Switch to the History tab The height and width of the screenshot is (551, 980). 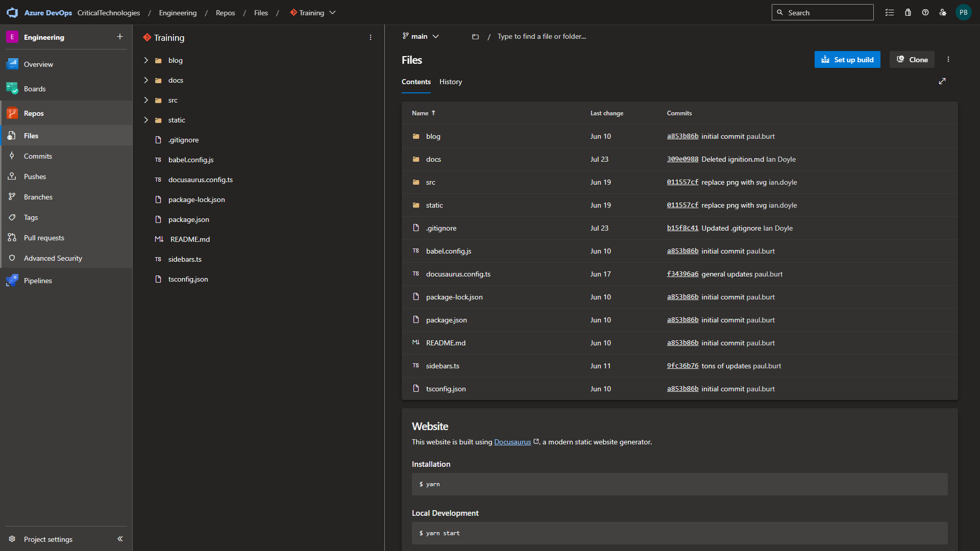(450, 82)
